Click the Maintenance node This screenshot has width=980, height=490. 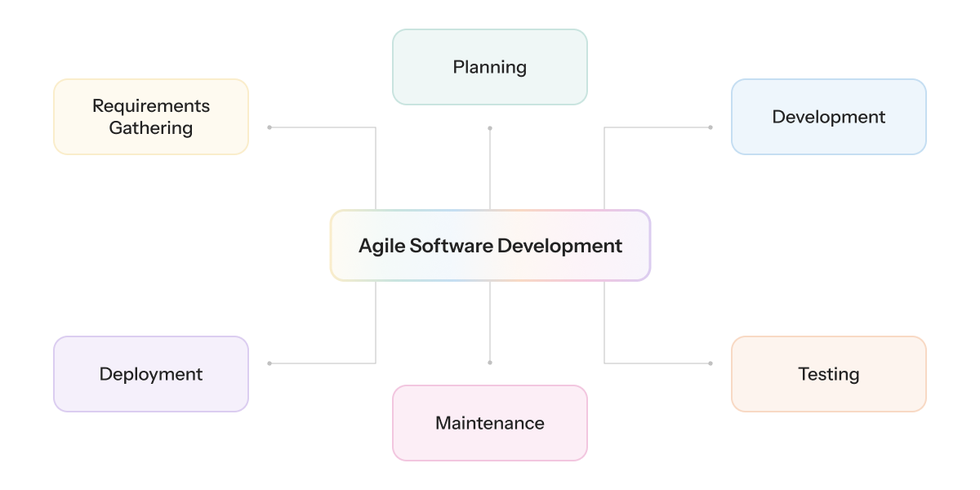[x=490, y=423]
